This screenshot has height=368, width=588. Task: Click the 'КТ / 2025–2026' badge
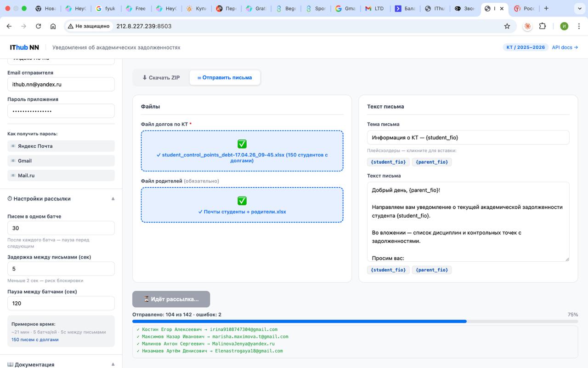[526, 47]
